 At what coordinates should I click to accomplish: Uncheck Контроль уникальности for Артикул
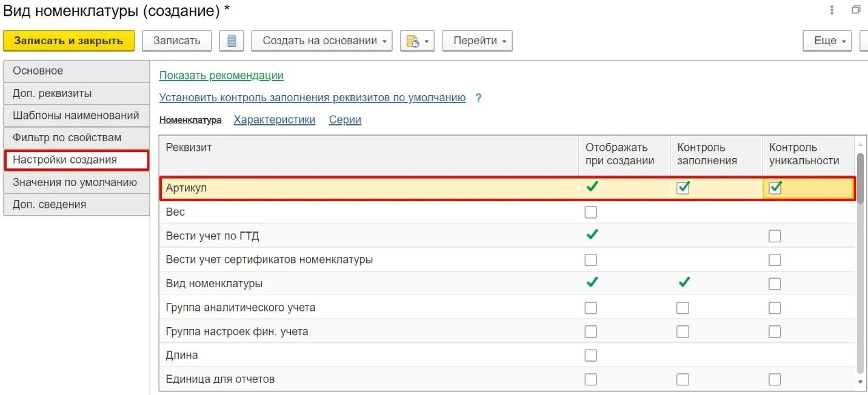(x=775, y=188)
